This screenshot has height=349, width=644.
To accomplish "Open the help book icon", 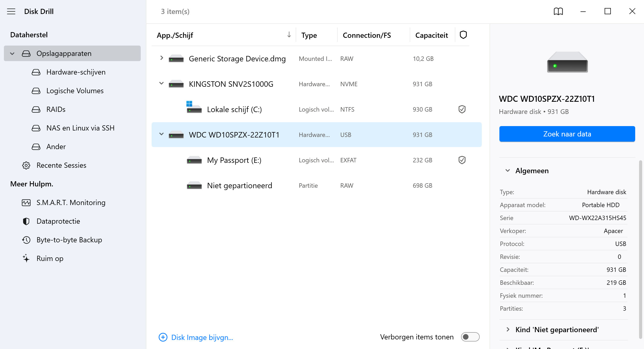I will click(558, 11).
